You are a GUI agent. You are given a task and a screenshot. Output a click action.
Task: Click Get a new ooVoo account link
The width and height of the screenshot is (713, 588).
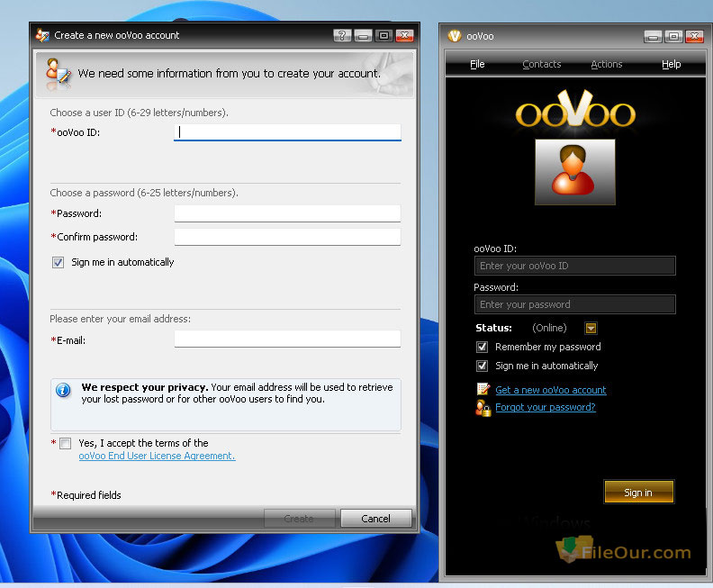coord(551,390)
